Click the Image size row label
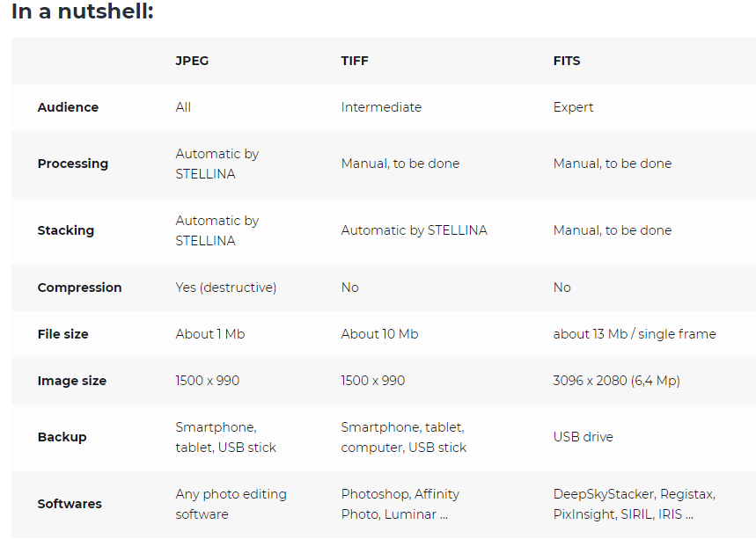 [x=72, y=381]
